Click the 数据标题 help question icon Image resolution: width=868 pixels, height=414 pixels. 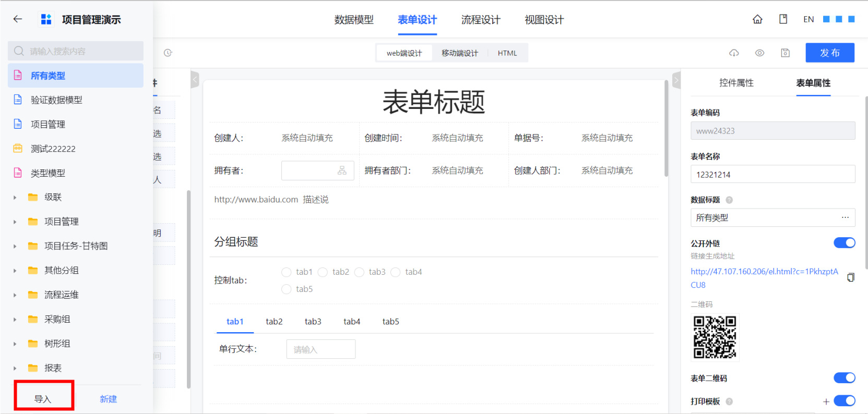[x=729, y=200]
